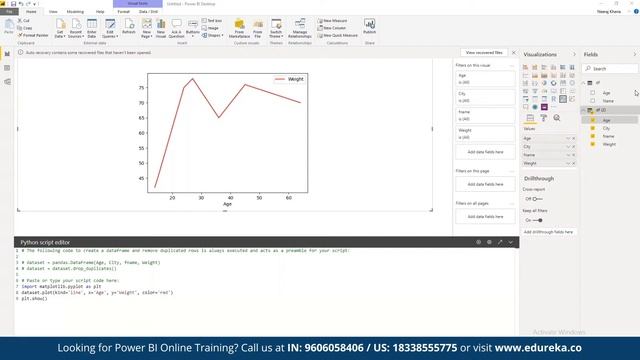Open the Switch Theme icon
This screenshot has height=360, width=640.
[x=276, y=28]
